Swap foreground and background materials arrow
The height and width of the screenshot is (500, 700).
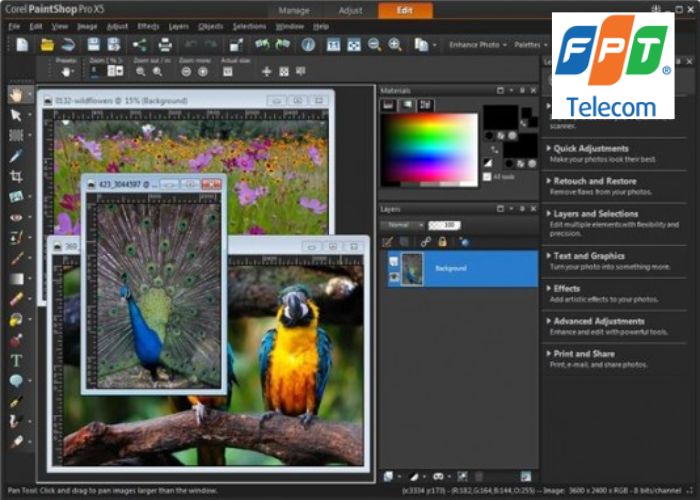tap(495, 150)
